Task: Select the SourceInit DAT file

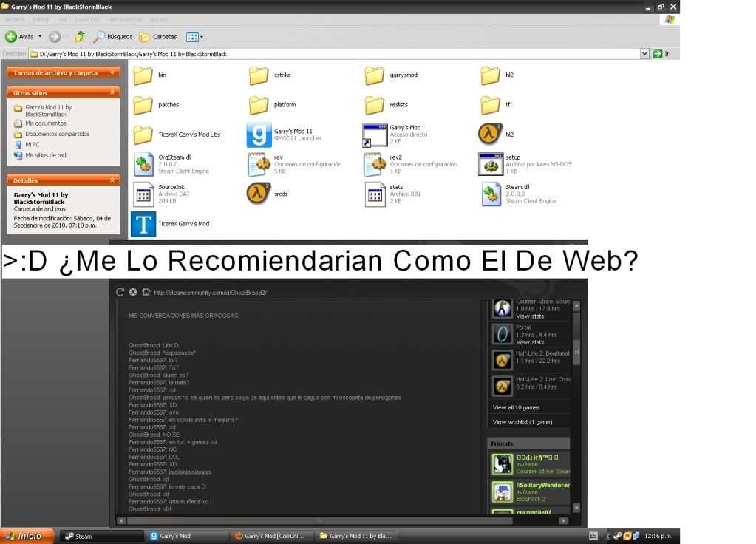Action: [x=143, y=194]
